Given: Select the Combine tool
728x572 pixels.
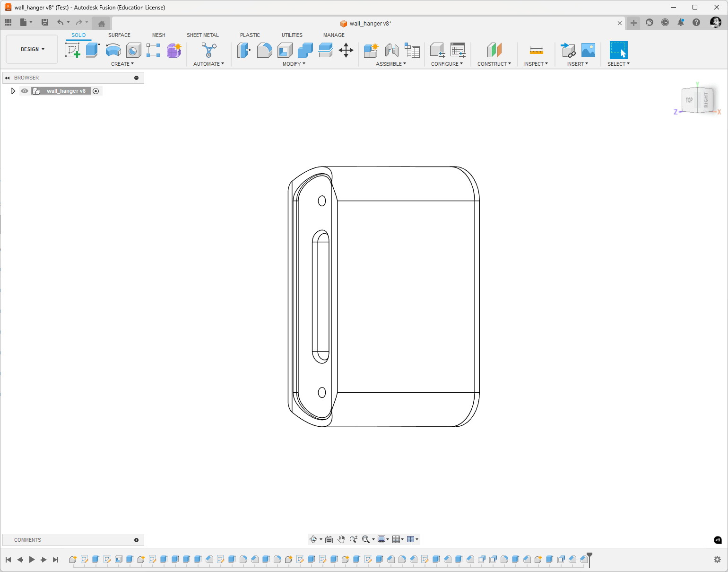Looking at the screenshot, I should pos(305,50).
